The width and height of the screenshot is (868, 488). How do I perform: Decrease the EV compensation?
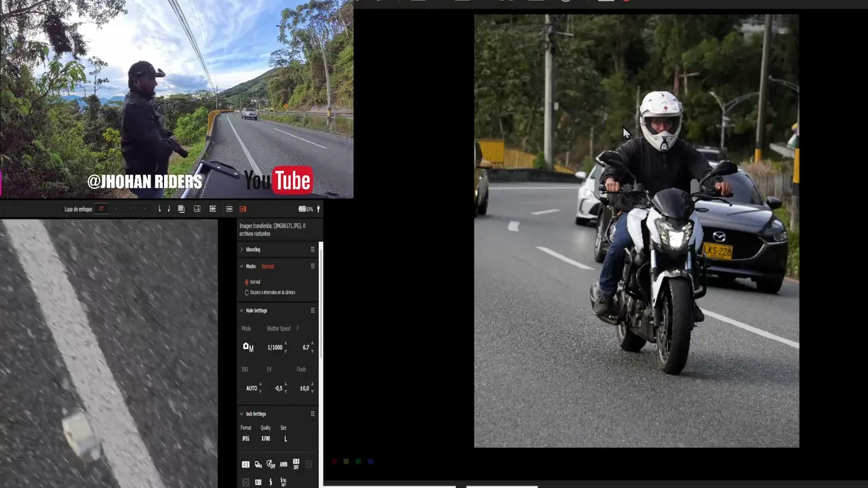[x=285, y=392]
